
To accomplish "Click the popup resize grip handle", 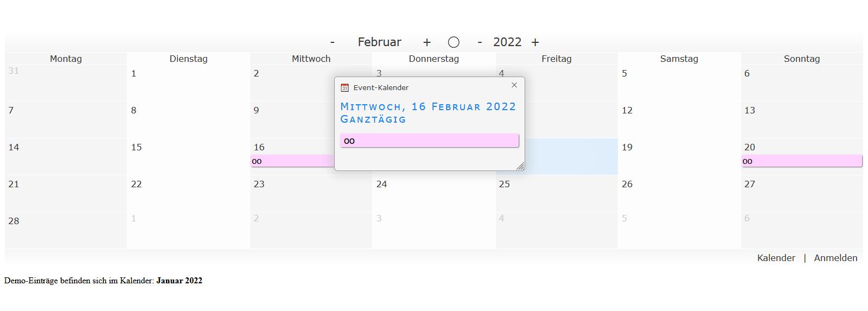I will coord(520,166).
